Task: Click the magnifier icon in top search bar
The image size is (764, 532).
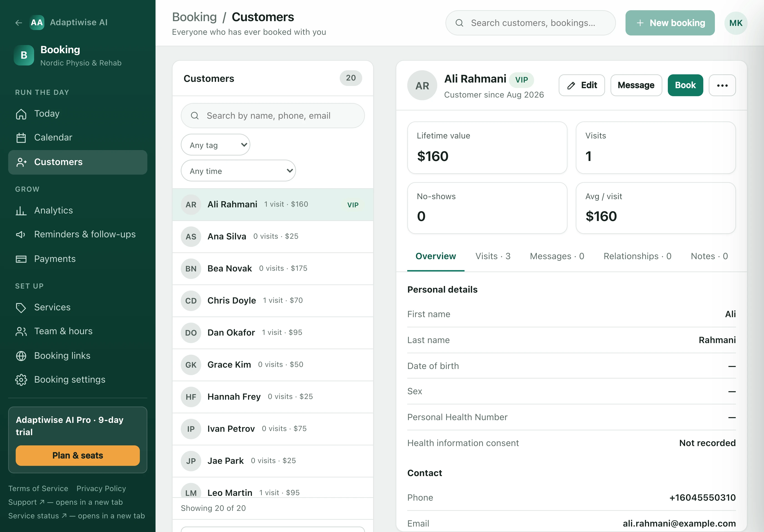Action: 459,23
